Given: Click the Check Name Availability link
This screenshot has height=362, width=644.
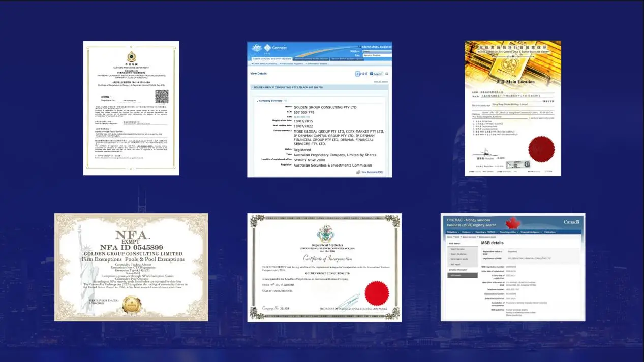Looking at the screenshot, I should pyautogui.click(x=264, y=64).
